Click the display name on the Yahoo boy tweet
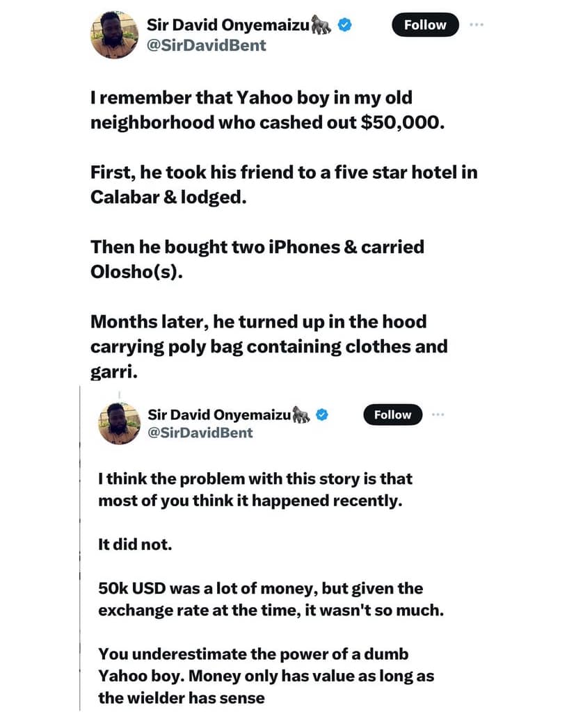Viewport: 576px width, 728px height. (232, 25)
